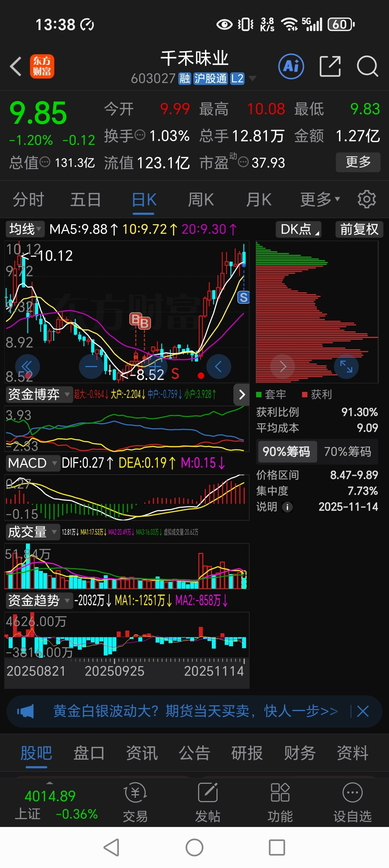Open the 资金趋势 indicator dropdown
The height and width of the screenshot is (868, 389).
39,600
